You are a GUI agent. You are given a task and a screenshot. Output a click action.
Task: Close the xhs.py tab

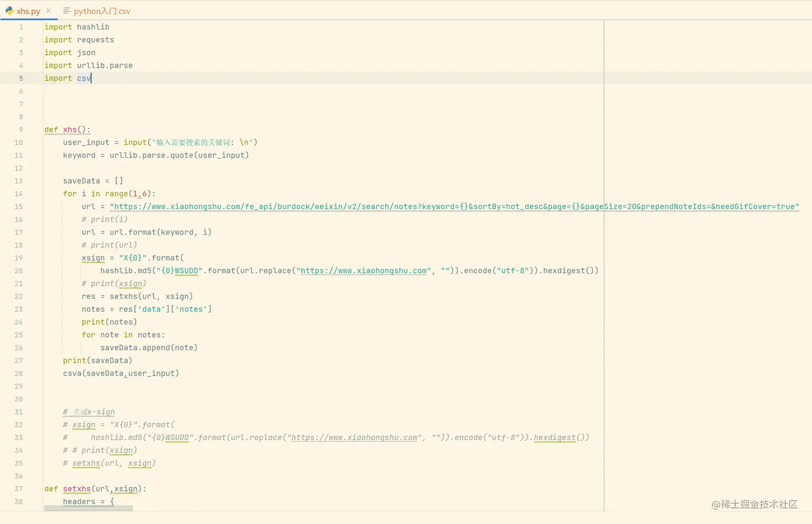pyautogui.click(x=48, y=10)
